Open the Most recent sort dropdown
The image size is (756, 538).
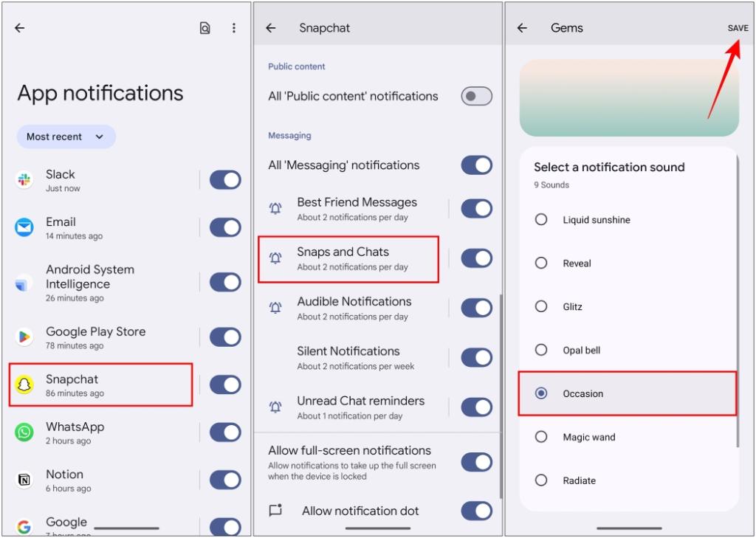tap(66, 137)
